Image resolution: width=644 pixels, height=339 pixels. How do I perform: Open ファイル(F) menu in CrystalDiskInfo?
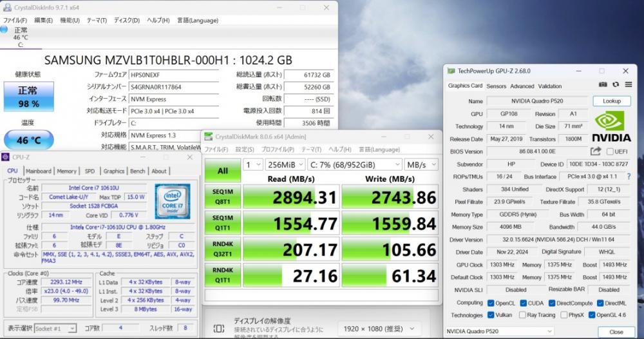click(x=15, y=20)
